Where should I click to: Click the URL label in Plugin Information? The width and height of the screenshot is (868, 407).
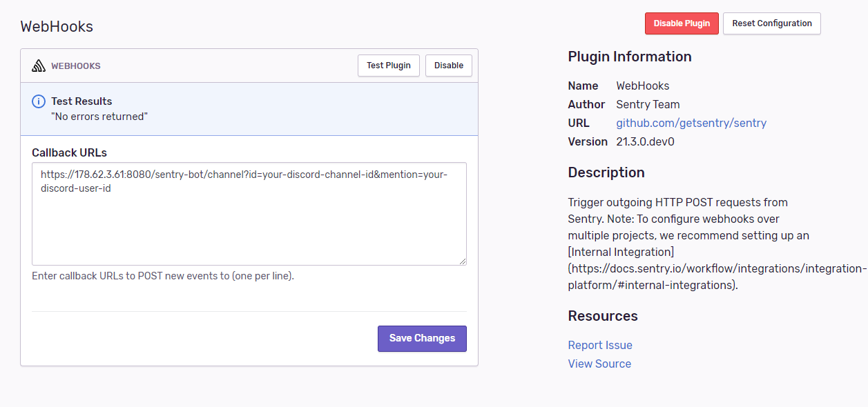coord(579,123)
